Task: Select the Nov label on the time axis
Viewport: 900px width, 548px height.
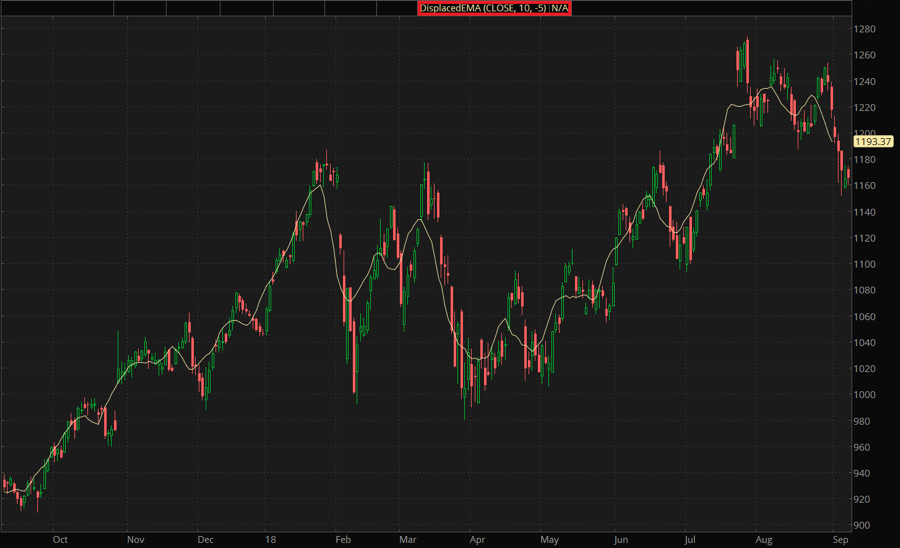Action: click(134, 538)
